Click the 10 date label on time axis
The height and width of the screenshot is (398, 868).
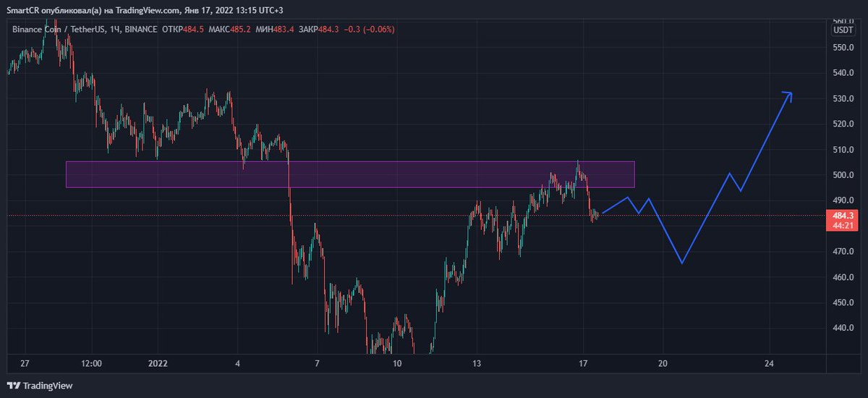click(396, 363)
